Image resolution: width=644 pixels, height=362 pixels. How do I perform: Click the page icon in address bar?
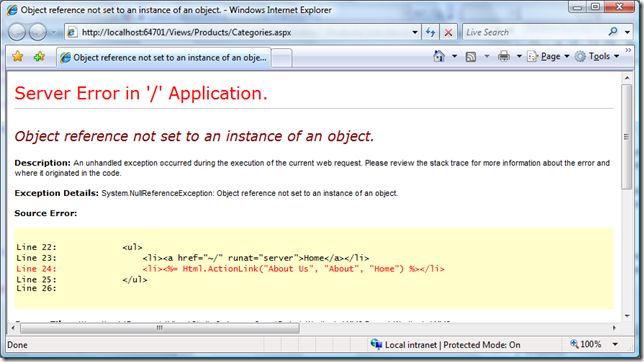pyautogui.click(x=72, y=32)
